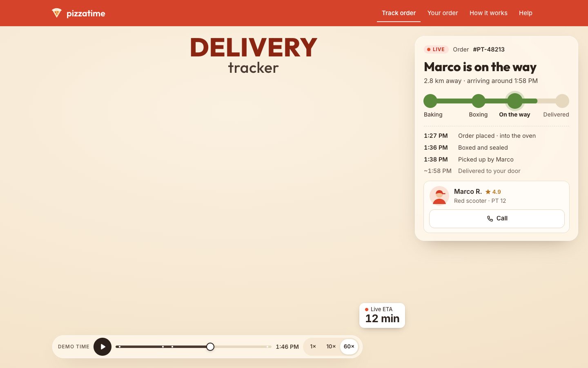Image resolution: width=588 pixels, height=368 pixels.
Task: Click the On the way step circle
Action: point(515,101)
